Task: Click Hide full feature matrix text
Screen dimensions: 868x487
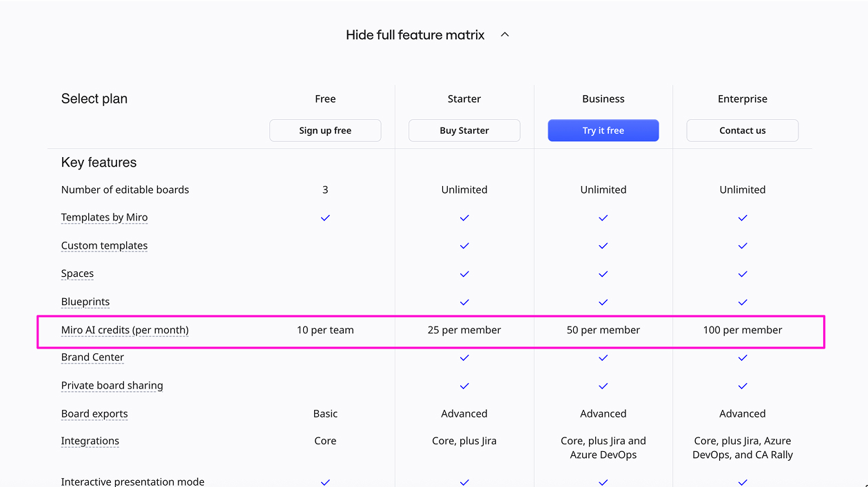Action: [415, 34]
